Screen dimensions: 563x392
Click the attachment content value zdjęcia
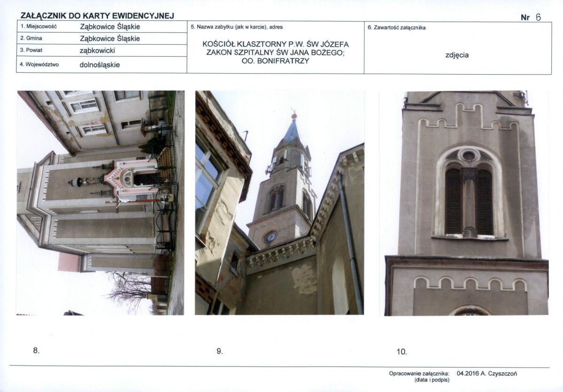coord(457,55)
